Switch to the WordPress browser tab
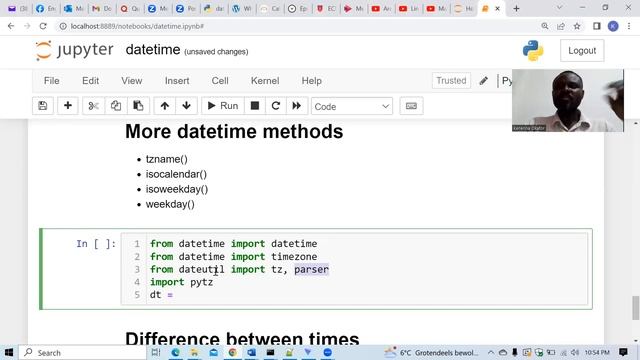The width and height of the screenshot is (640, 360). pos(241,9)
